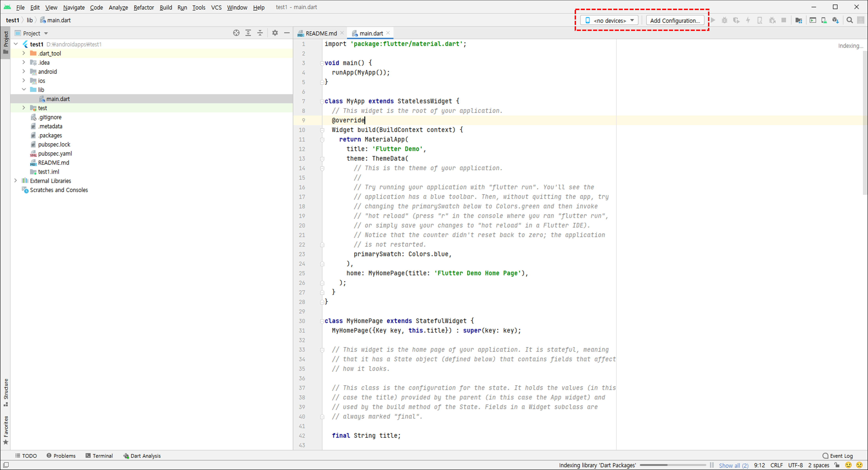Select pubspec.yaml in project tree

pos(55,154)
